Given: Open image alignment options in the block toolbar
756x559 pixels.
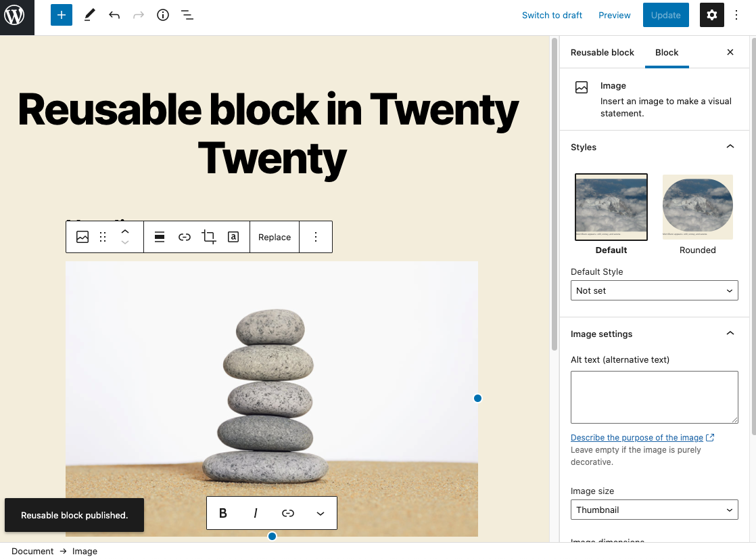Looking at the screenshot, I should click(160, 237).
